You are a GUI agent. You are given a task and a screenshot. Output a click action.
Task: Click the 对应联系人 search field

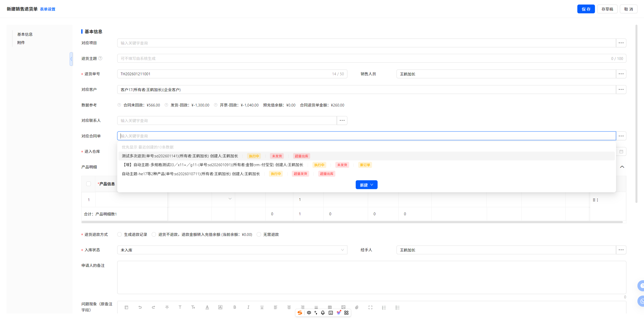[227, 121]
